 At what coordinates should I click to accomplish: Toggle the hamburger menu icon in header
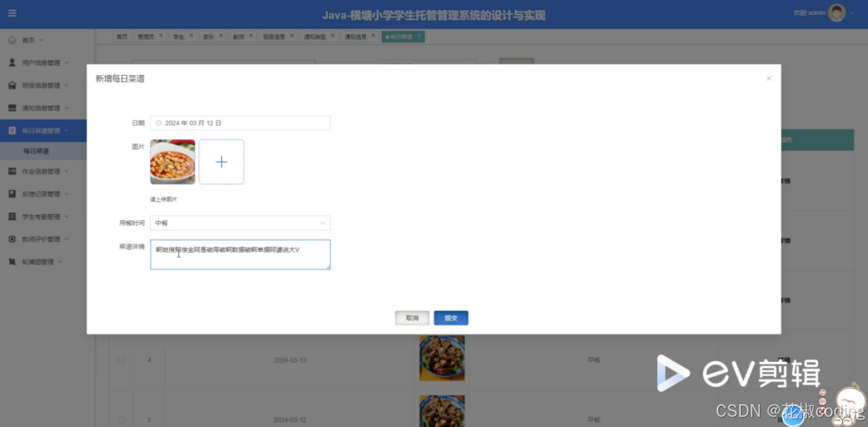pos(13,13)
